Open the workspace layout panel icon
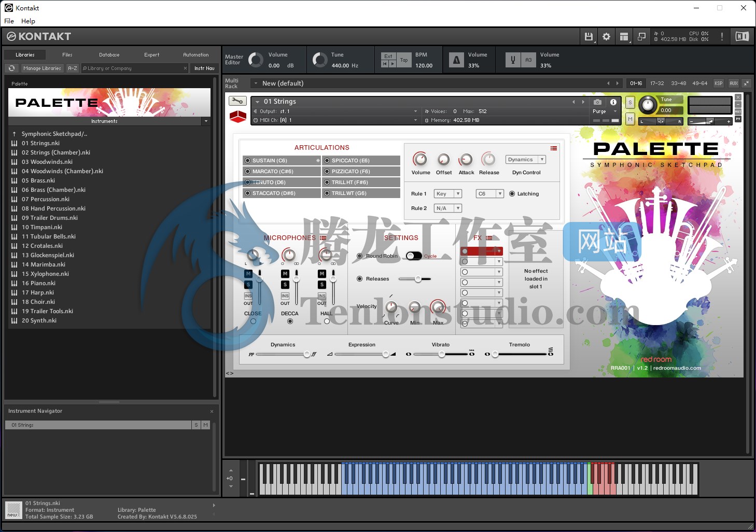 click(624, 36)
